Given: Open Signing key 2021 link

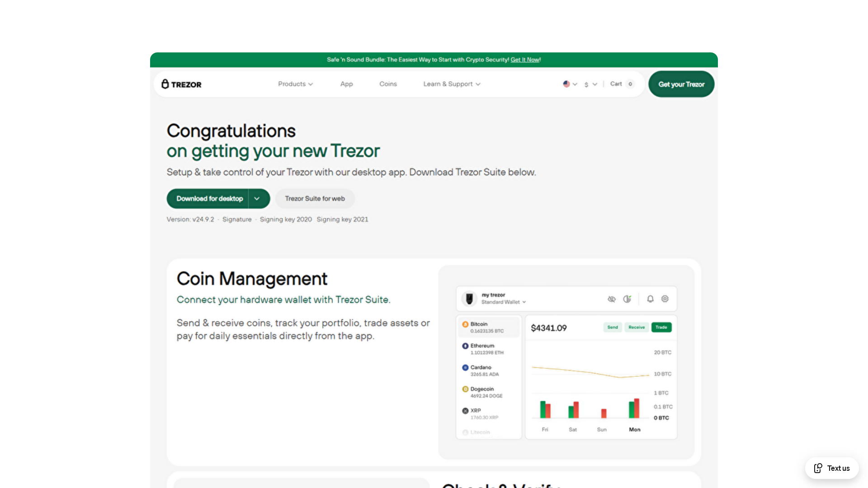Looking at the screenshot, I should tap(342, 220).
